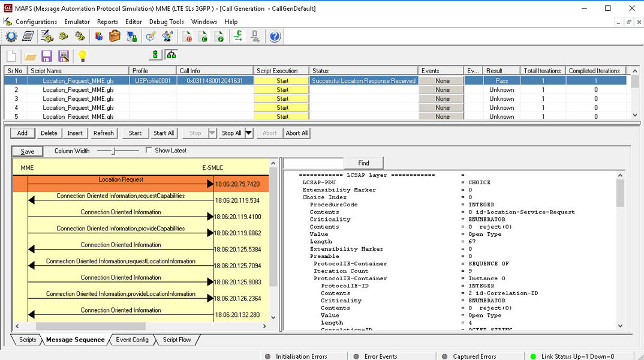Open a file using the folder icon
The height and width of the screenshot is (360, 644).
pos(30,56)
